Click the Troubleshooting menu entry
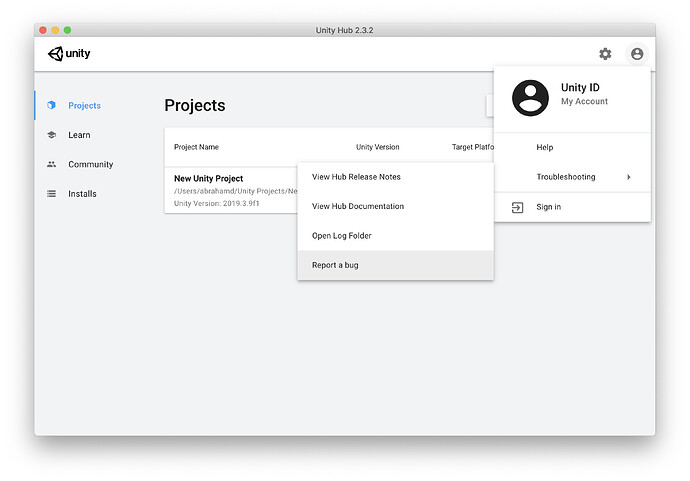Image resolution: width=690 pixels, height=481 pixels. [x=572, y=177]
